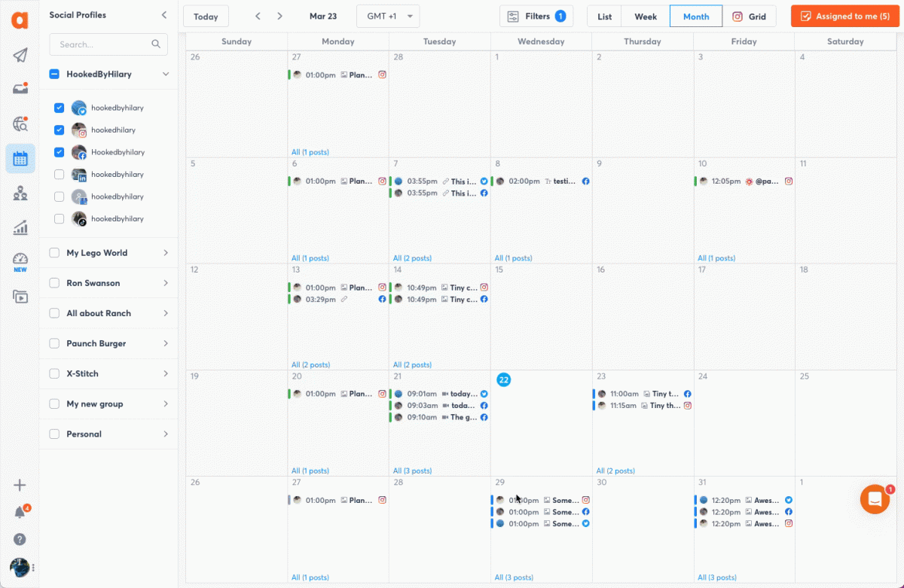The height and width of the screenshot is (588, 904).
Task: Open the media library icon
Action: coord(20,297)
